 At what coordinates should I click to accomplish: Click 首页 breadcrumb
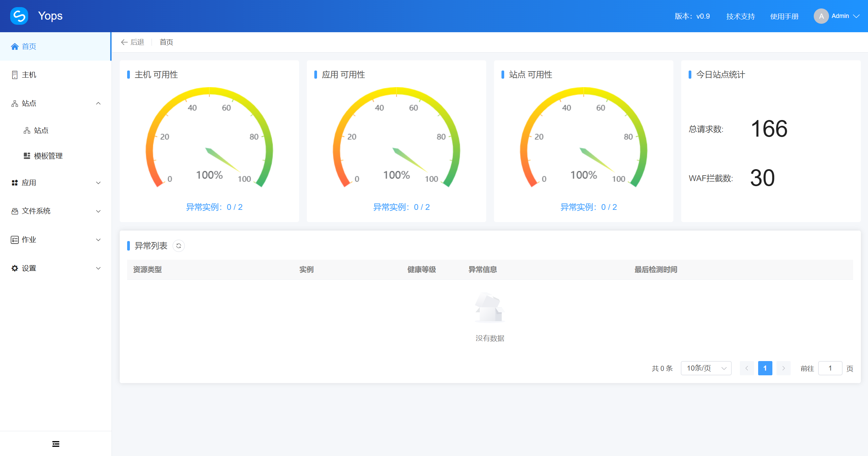pyautogui.click(x=166, y=42)
